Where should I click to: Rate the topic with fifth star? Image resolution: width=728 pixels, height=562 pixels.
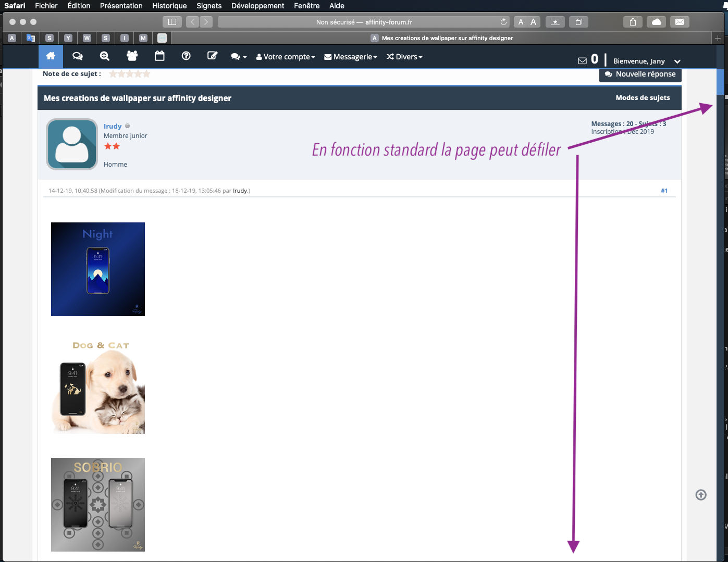(146, 74)
